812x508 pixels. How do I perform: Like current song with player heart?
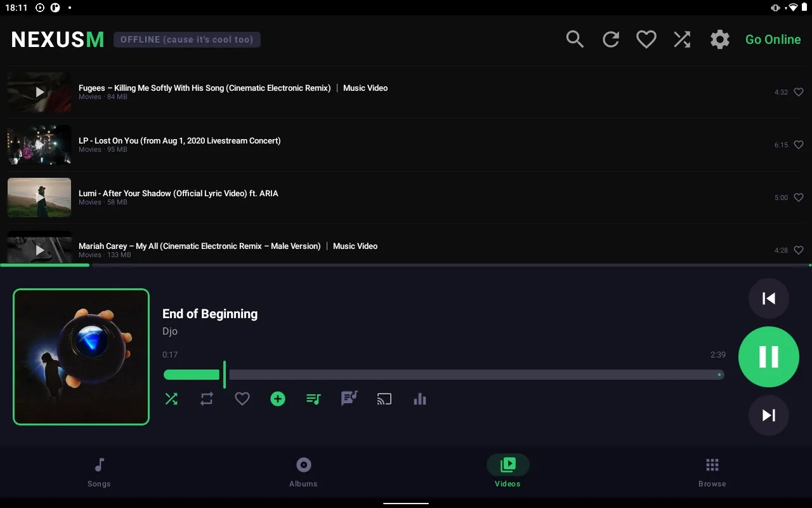(x=242, y=399)
